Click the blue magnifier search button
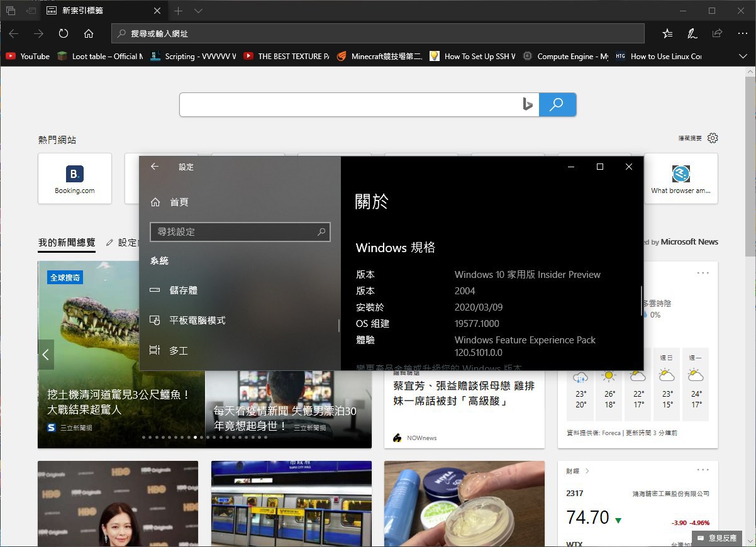Viewport: 756px width, 547px height. coord(557,104)
